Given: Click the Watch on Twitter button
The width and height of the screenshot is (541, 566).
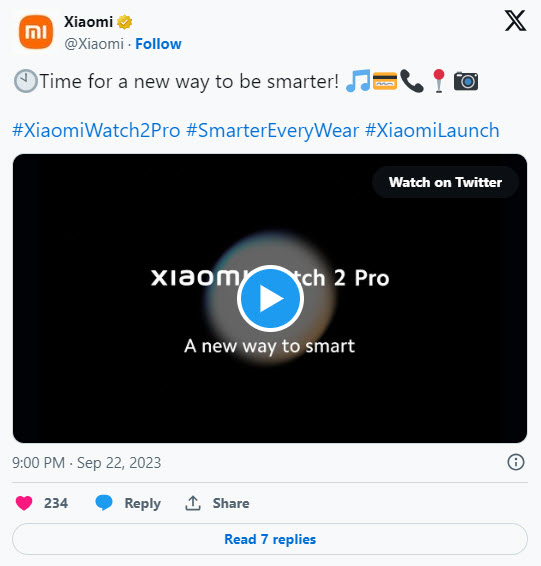Looking at the screenshot, I should point(445,182).
